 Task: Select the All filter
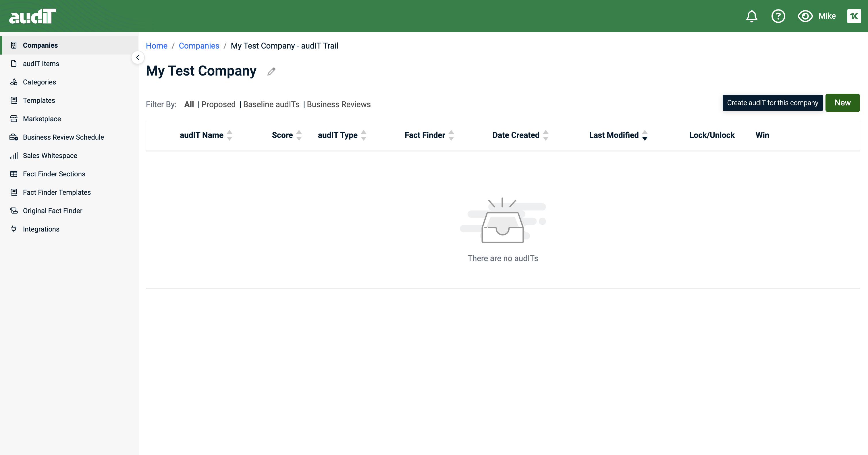click(189, 105)
